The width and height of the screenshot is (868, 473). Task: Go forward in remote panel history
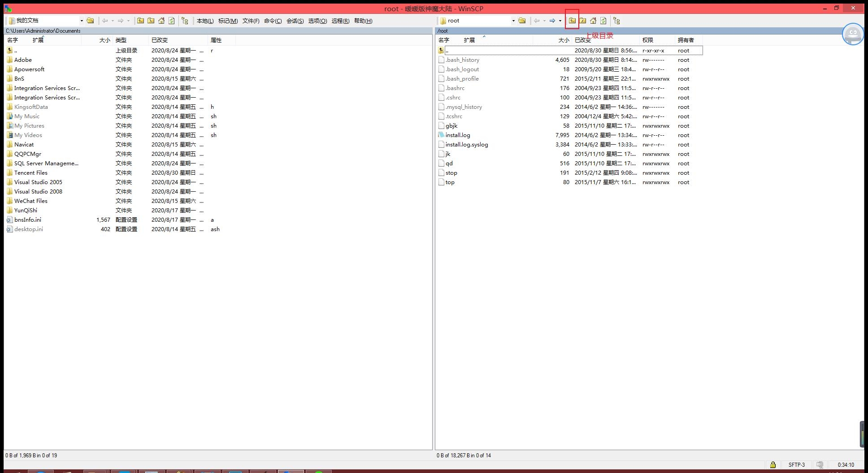tap(552, 21)
